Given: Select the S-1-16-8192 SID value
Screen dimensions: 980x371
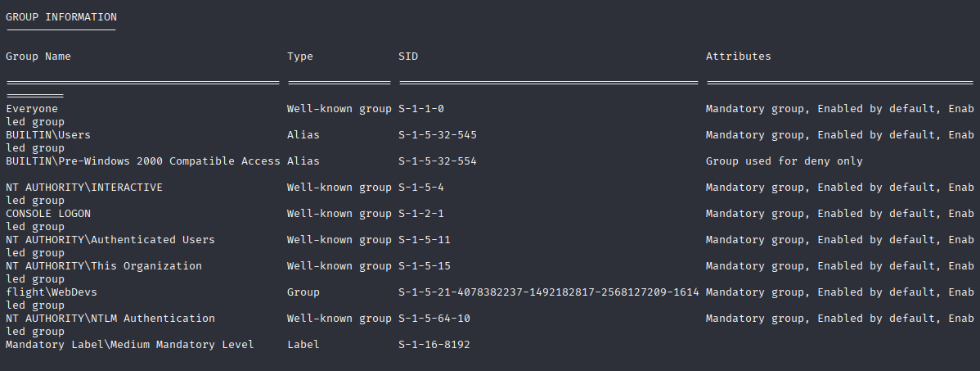Looking at the screenshot, I should click(434, 346).
